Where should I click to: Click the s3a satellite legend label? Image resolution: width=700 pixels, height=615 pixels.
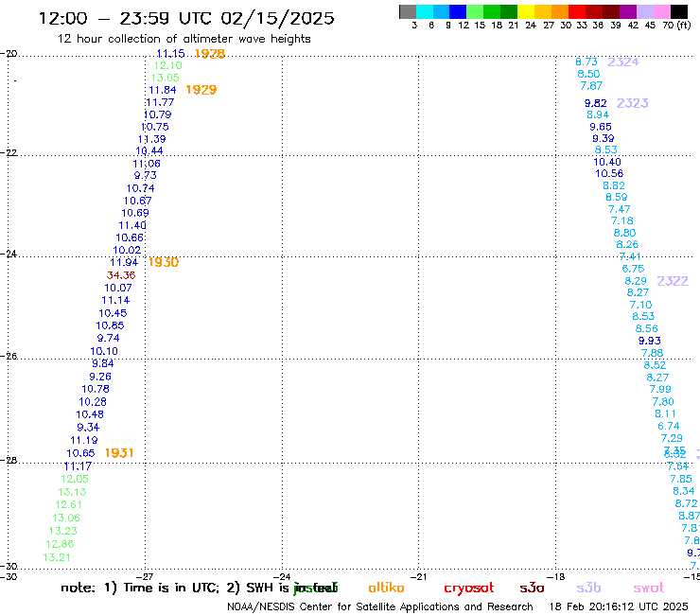click(532, 588)
